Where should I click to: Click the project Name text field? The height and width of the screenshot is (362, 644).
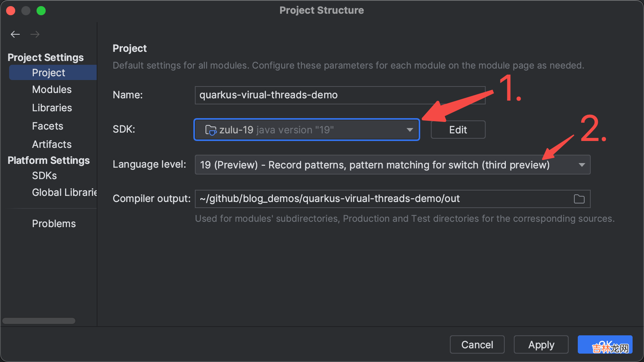(340, 95)
